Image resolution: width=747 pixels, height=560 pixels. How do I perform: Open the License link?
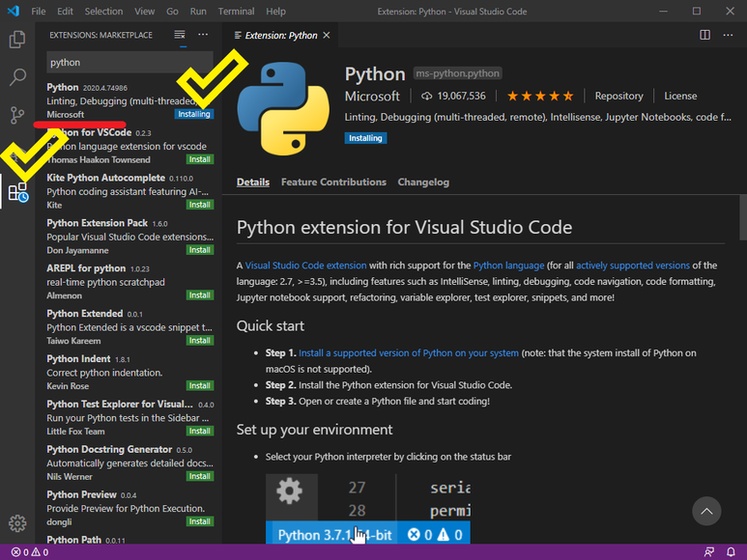coord(680,97)
